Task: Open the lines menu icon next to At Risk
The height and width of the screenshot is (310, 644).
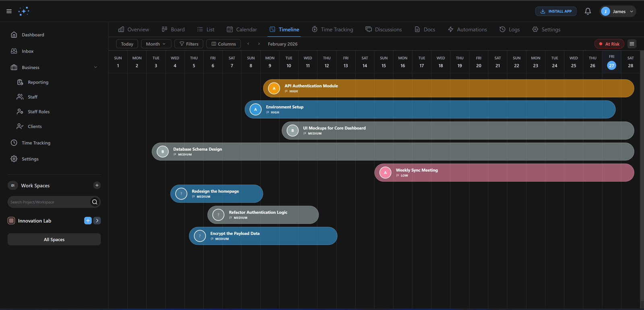Action: [632, 44]
